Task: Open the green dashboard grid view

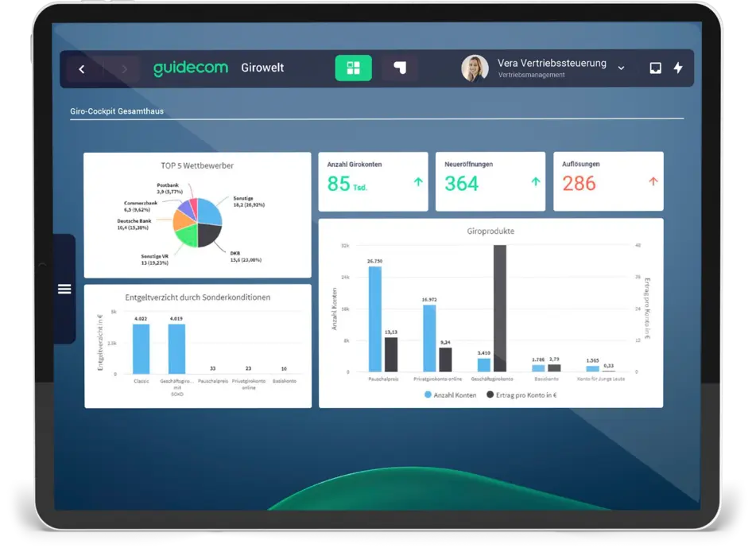Action: pos(354,68)
